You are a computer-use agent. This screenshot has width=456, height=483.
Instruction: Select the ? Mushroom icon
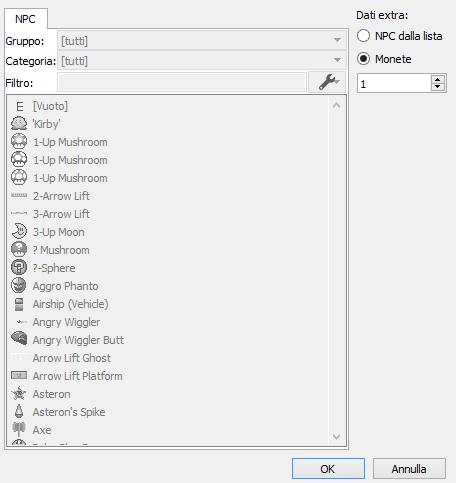click(x=19, y=250)
